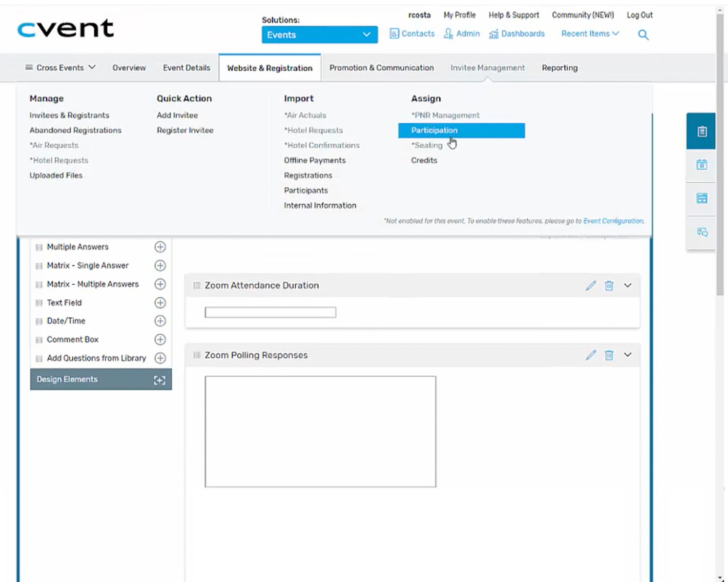Select Participation under Assign
Screen dimensions: 728x582
coord(434,130)
